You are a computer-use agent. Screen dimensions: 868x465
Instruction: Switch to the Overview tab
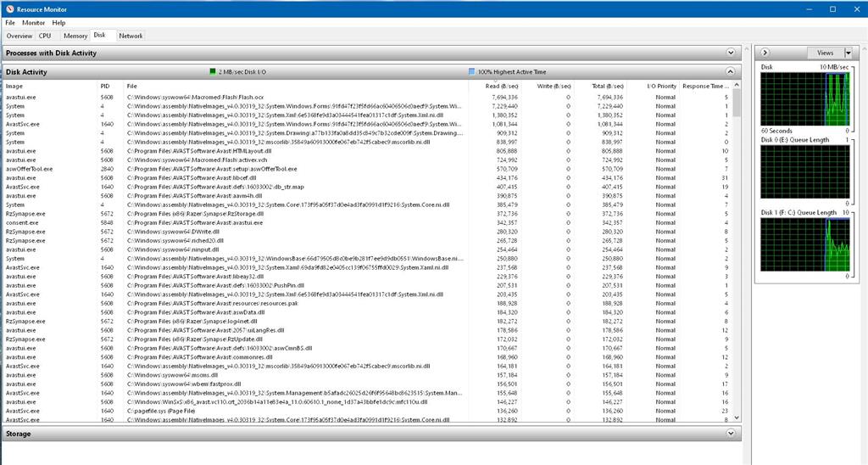(19, 36)
